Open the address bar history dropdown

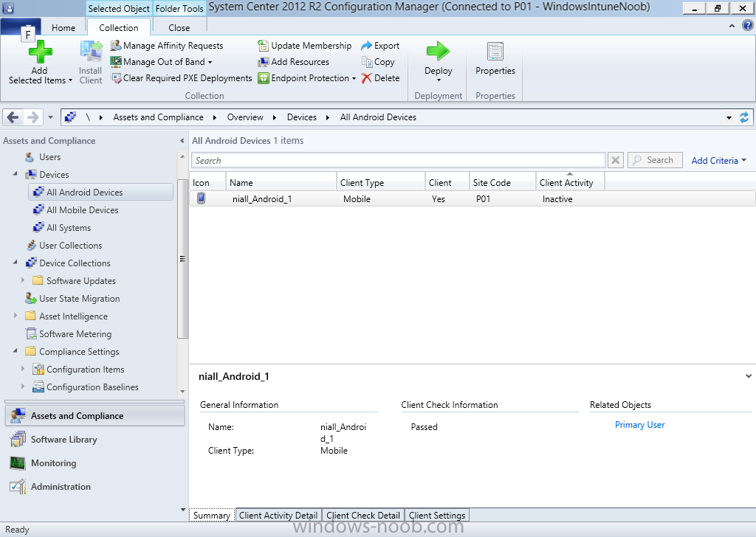point(729,117)
